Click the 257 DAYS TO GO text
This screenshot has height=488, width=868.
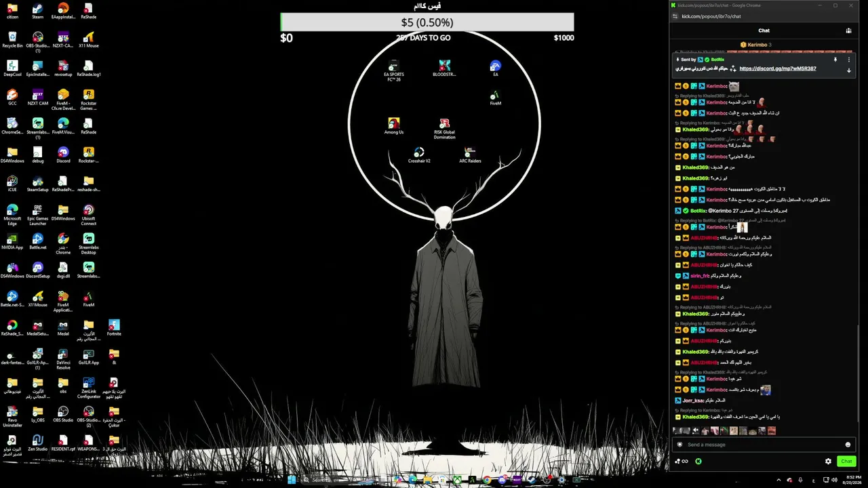pos(423,38)
